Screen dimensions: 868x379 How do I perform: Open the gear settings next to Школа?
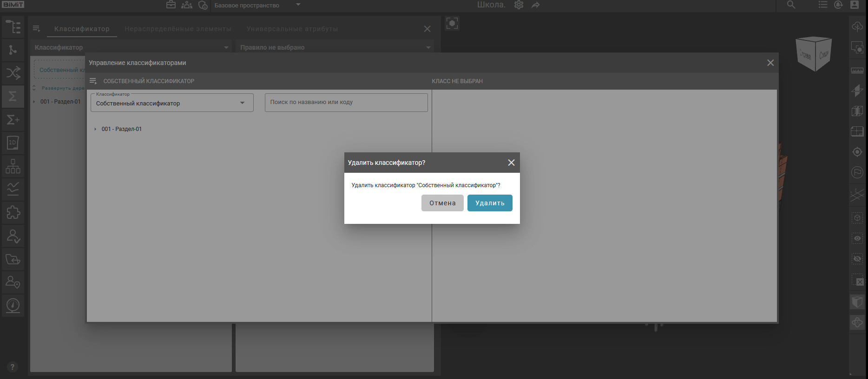(x=519, y=5)
